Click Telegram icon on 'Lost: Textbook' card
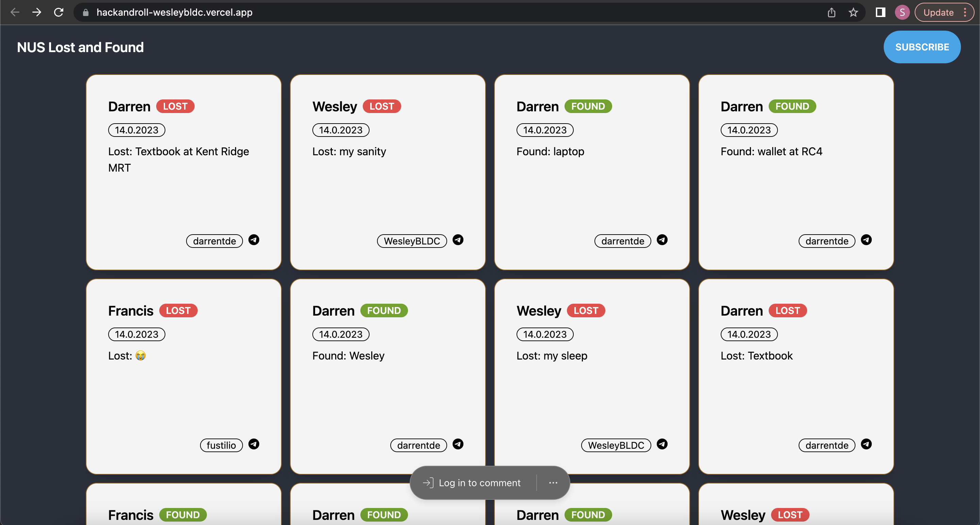The height and width of the screenshot is (525, 980). point(866,444)
